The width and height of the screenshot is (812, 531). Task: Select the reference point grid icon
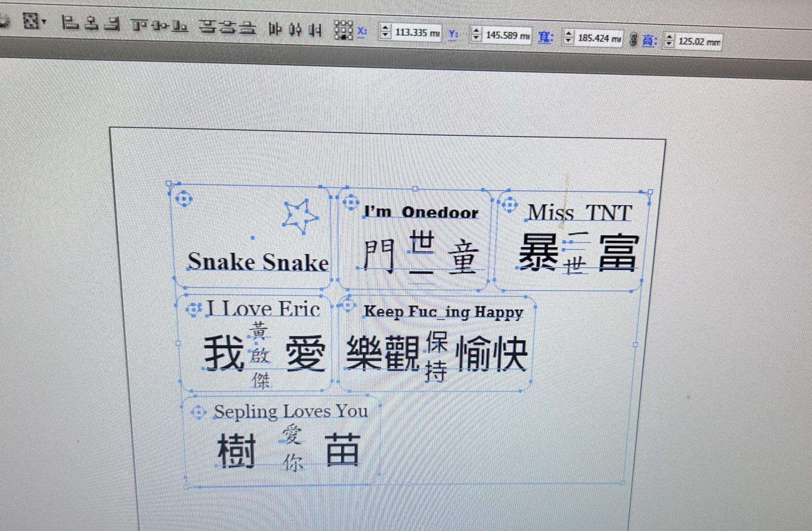click(x=343, y=30)
